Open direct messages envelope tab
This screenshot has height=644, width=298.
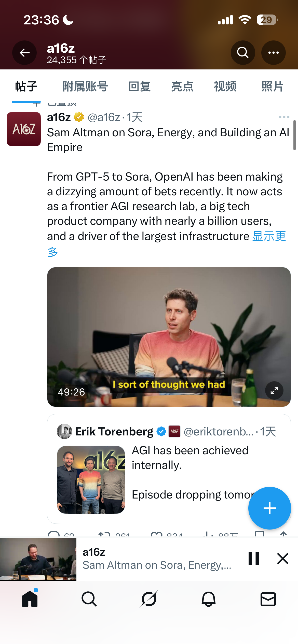point(268,599)
